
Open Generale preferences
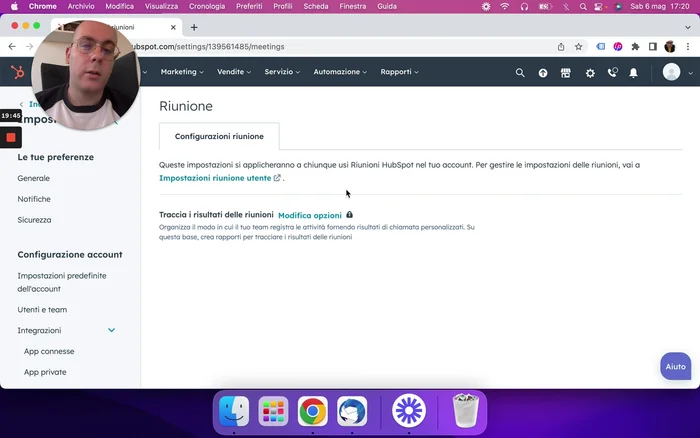pos(33,178)
